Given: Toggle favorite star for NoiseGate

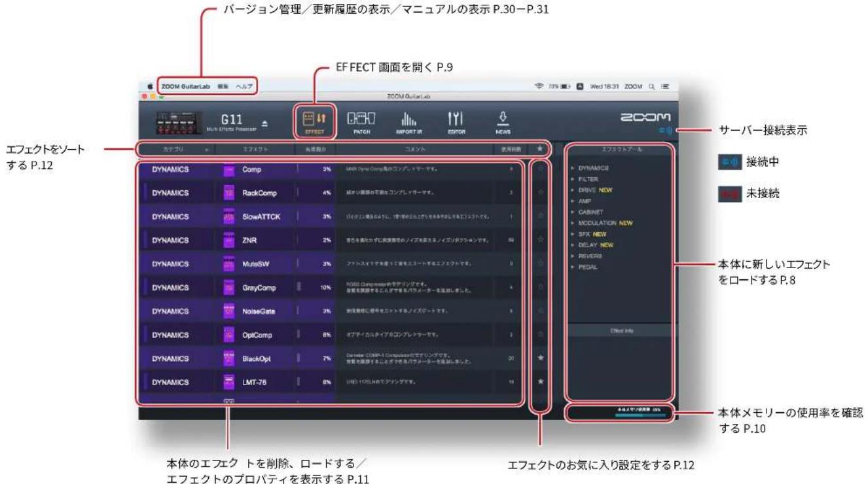Looking at the screenshot, I should click(x=541, y=311).
